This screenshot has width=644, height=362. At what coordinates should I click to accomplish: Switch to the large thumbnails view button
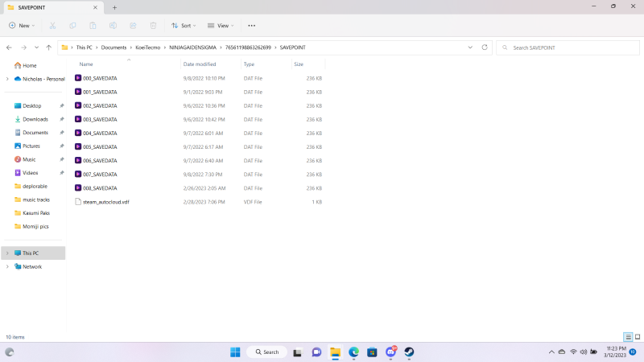(638, 337)
